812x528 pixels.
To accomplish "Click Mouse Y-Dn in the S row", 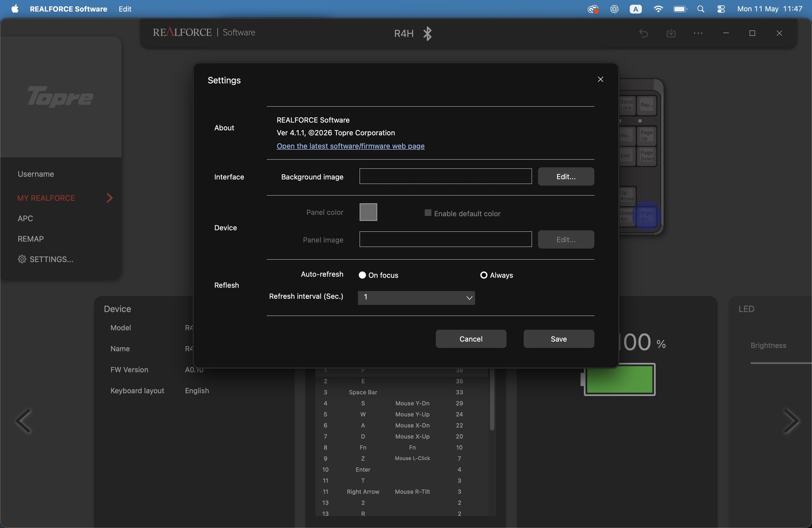I will pos(412,403).
